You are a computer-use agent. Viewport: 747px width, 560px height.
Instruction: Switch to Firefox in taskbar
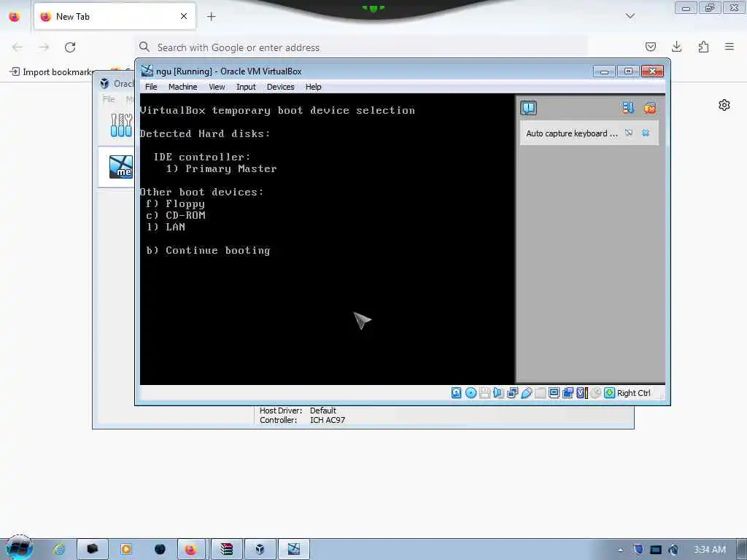tap(192, 550)
